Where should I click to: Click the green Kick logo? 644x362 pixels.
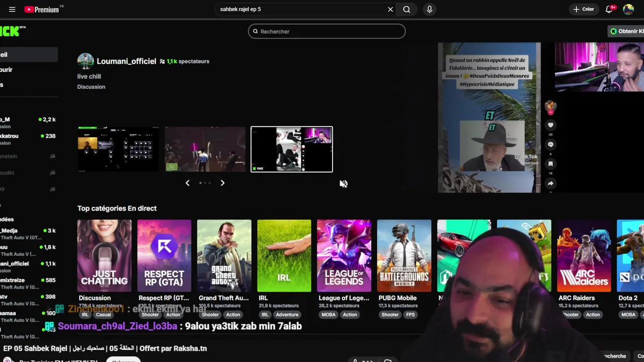tap(11, 31)
